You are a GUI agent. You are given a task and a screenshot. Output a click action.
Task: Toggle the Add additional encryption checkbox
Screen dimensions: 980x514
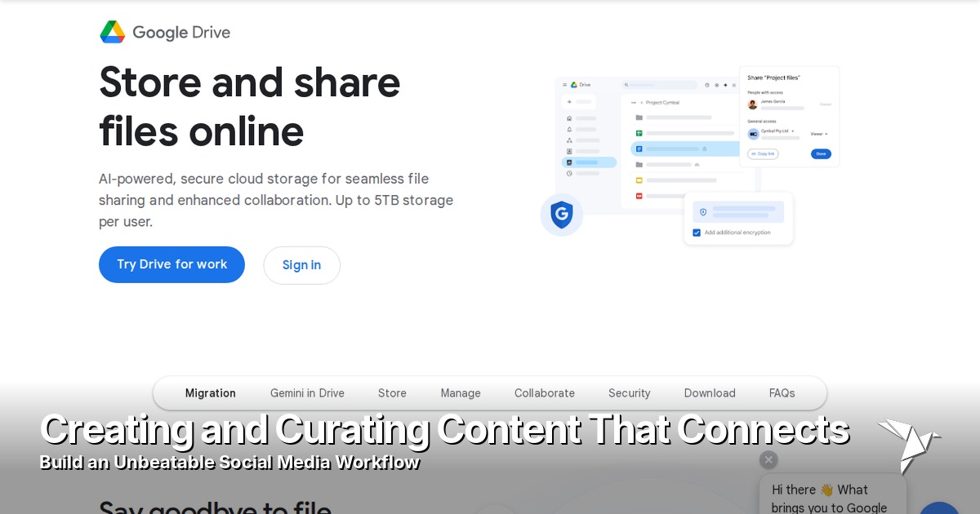click(x=697, y=233)
